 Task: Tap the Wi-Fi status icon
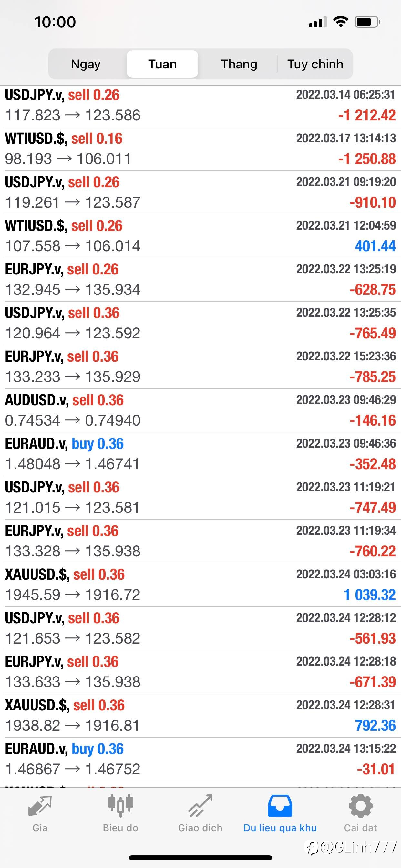(340, 22)
